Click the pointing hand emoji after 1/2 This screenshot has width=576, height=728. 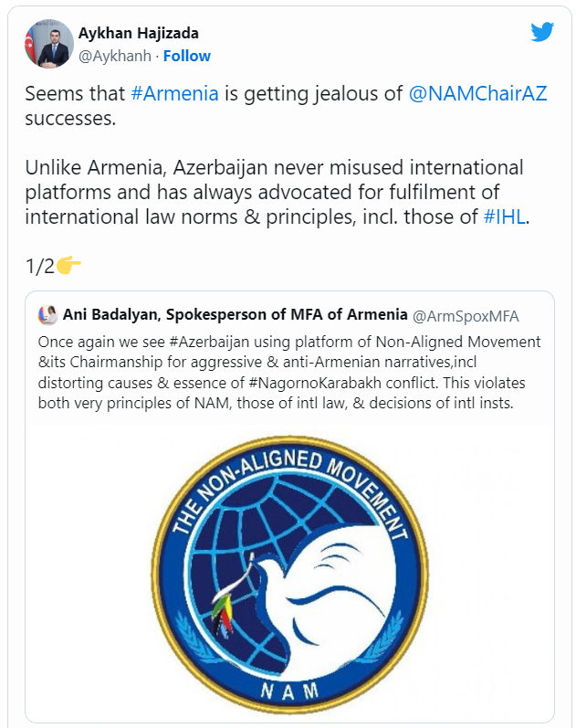pos(69,266)
